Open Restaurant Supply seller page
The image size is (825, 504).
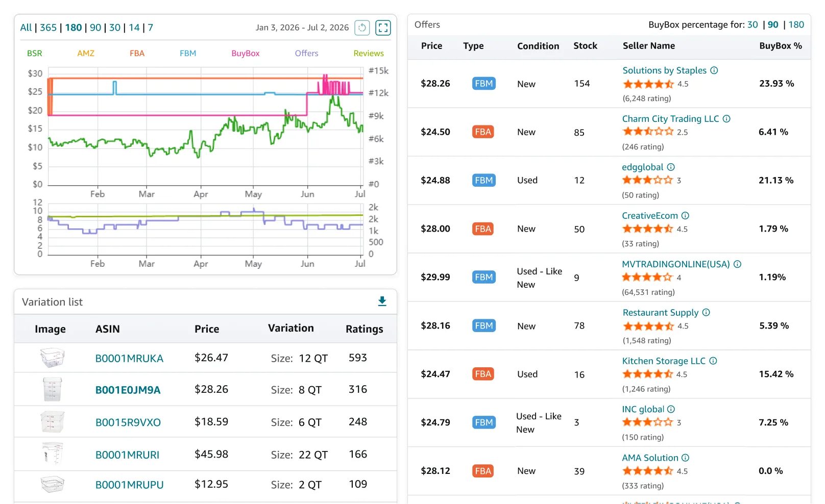pos(660,313)
